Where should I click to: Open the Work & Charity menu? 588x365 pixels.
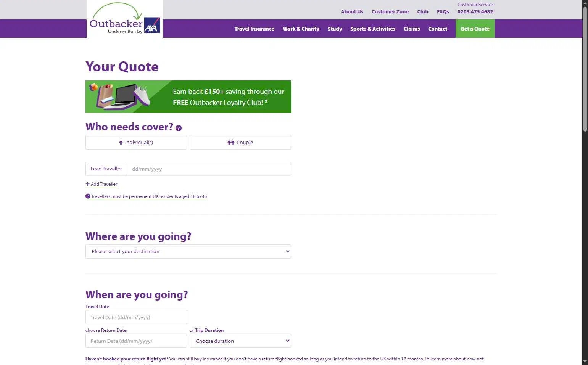click(301, 29)
